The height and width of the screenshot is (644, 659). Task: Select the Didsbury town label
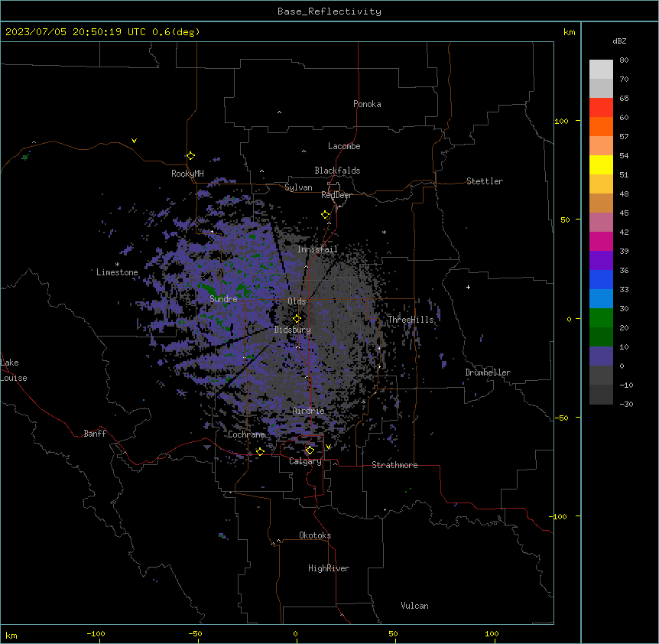[x=293, y=330]
